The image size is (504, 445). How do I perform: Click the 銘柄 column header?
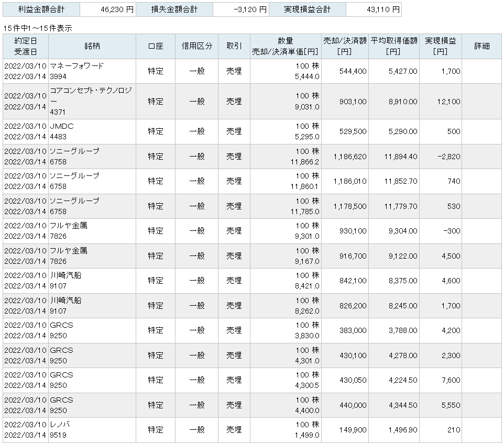click(x=92, y=46)
